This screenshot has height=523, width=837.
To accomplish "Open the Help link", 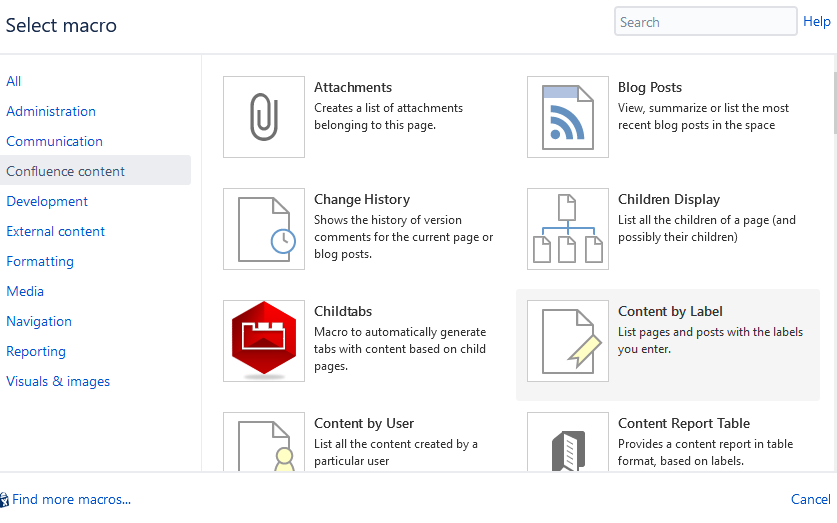I will [817, 21].
